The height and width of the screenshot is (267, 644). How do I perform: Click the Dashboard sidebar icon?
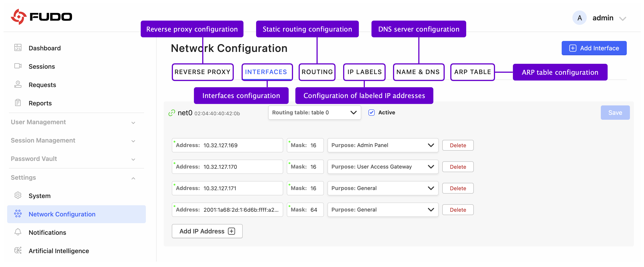point(18,47)
